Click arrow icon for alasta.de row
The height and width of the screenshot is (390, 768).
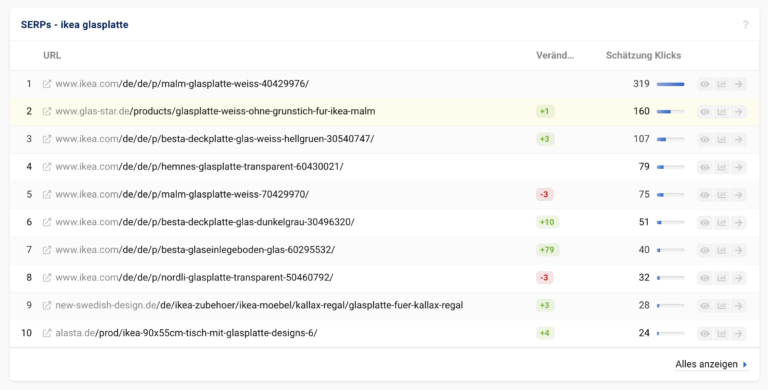[738, 334]
